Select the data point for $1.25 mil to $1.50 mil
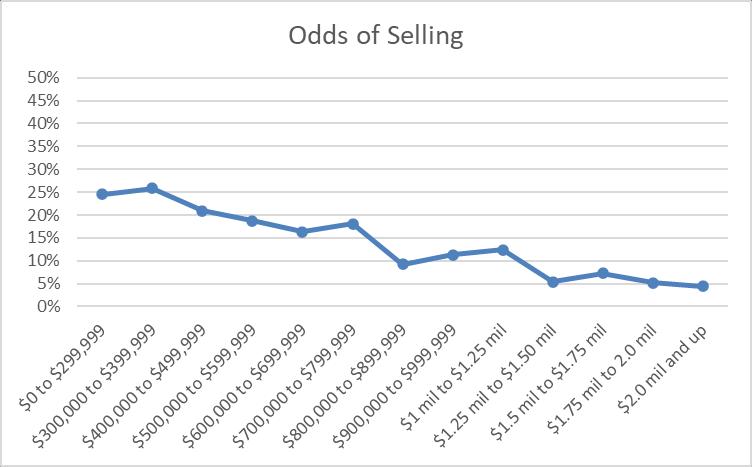 [553, 282]
